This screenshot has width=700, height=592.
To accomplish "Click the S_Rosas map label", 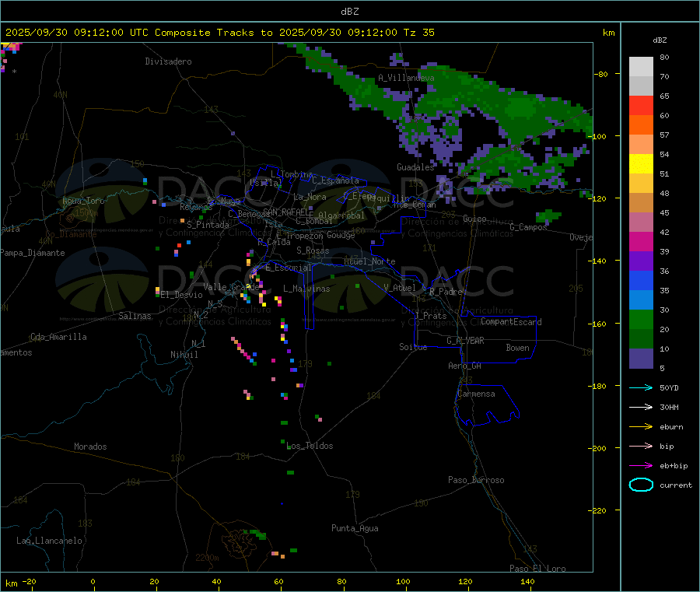I will (x=313, y=250).
